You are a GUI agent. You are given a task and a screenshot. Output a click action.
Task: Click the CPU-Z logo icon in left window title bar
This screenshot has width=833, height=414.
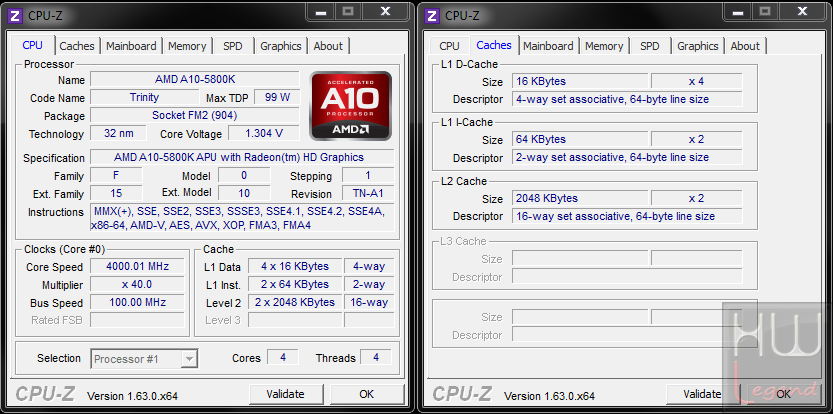coord(15,15)
